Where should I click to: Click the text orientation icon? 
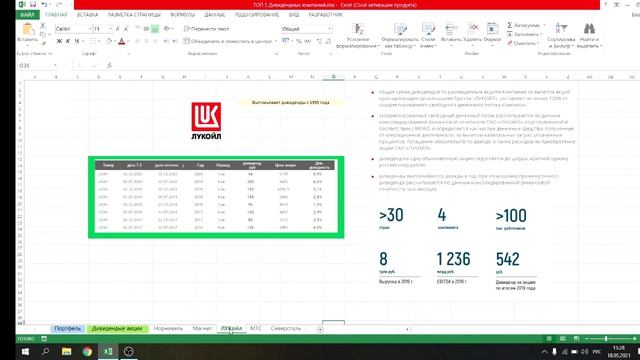click(x=167, y=29)
